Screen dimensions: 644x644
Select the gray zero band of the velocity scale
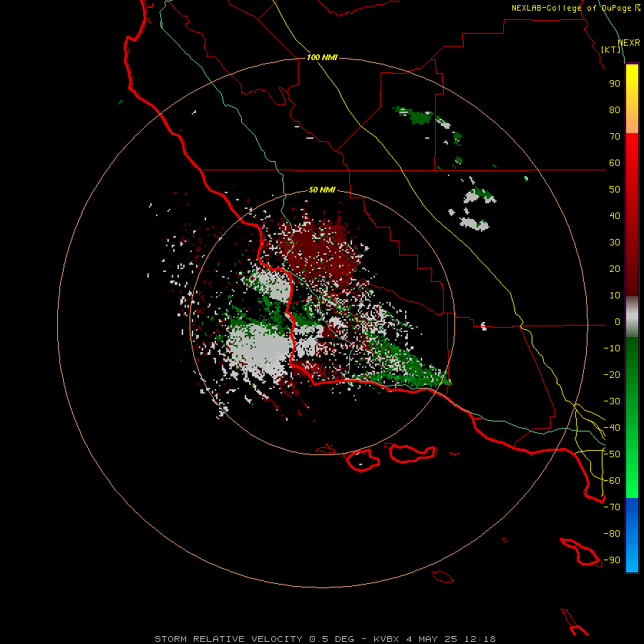click(x=632, y=317)
